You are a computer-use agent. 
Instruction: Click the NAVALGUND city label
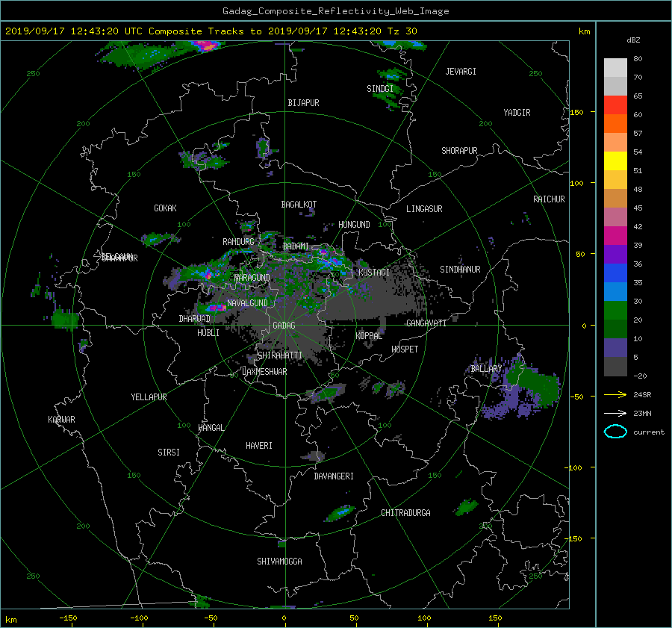click(x=247, y=303)
